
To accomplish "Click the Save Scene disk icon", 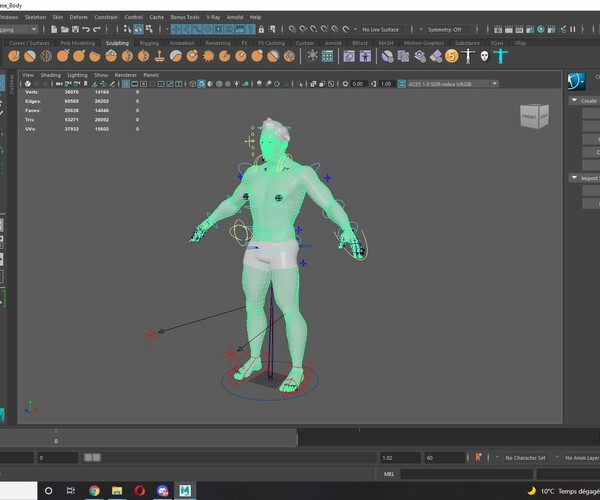I will pyautogui.click(x=75, y=29).
